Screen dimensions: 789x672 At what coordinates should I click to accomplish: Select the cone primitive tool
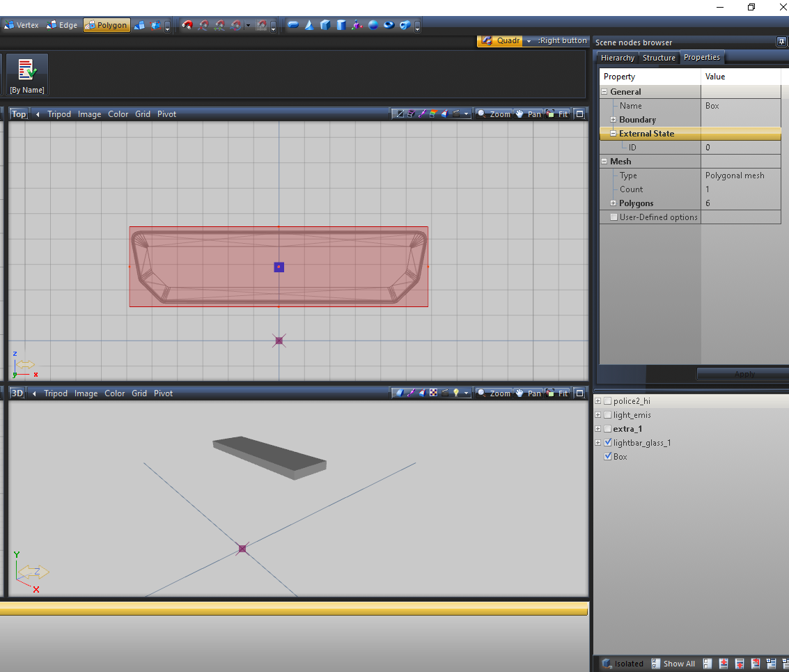click(309, 25)
